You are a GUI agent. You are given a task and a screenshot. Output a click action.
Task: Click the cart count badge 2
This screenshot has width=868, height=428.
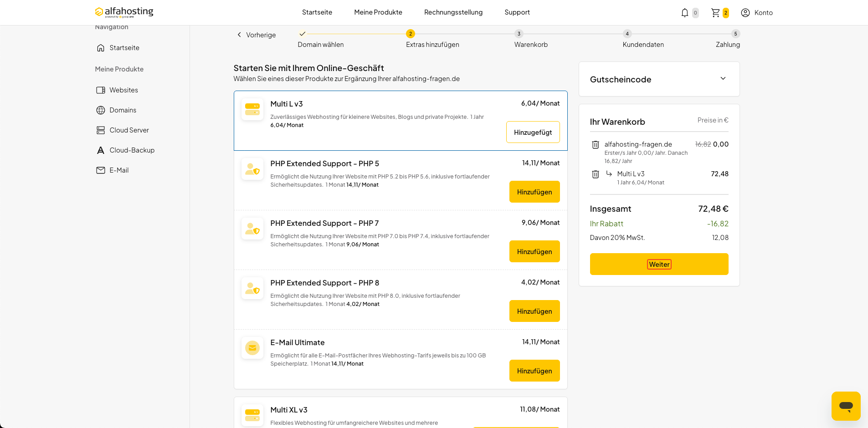click(x=725, y=13)
